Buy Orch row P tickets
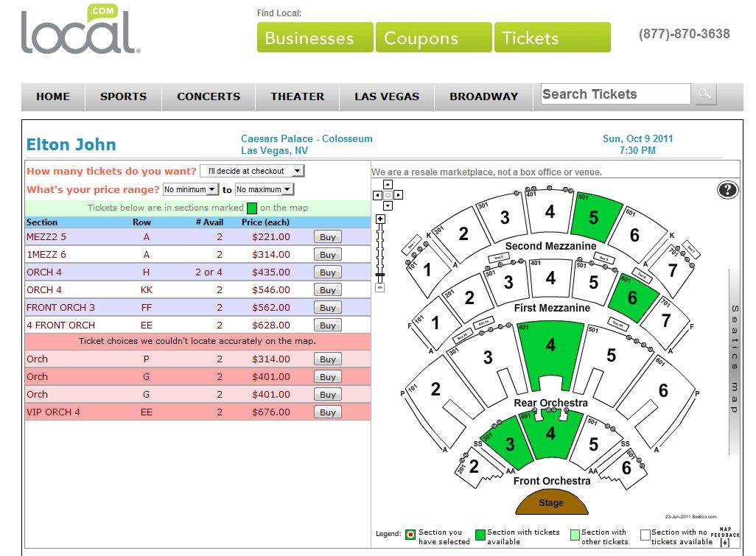The image size is (756, 556). coord(328,359)
